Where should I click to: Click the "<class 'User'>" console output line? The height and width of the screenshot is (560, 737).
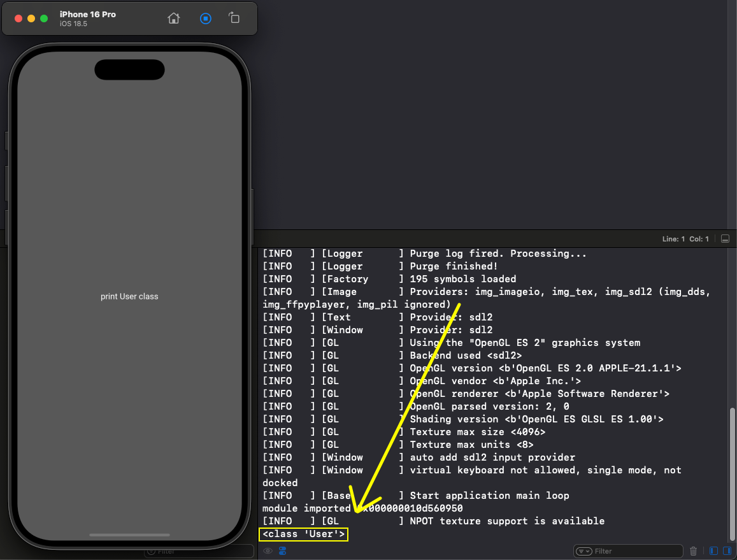[304, 534]
